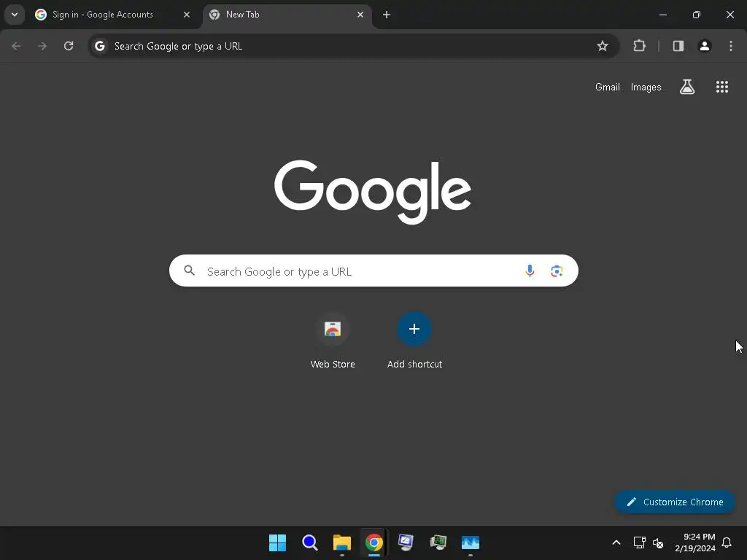The width and height of the screenshot is (747, 560).
Task: Bookmark this tab with the star icon
Action: coord(602,46)
